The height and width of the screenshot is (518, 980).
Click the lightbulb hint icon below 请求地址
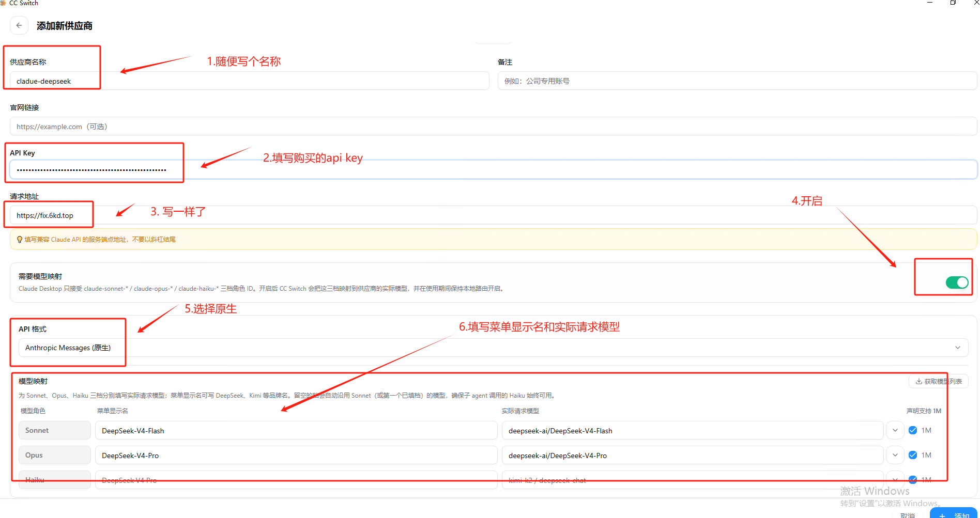pyautogui.click(x=20, y=240)
